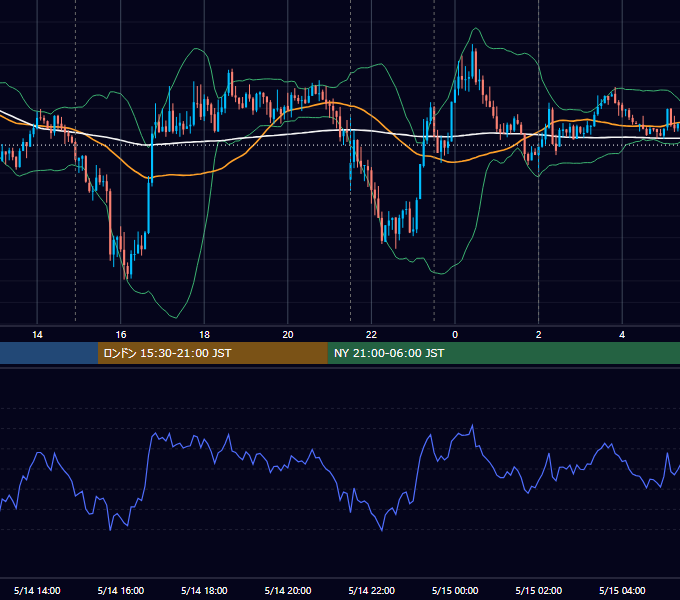Click the 5/15 02:00 date label

coord(539,590)
